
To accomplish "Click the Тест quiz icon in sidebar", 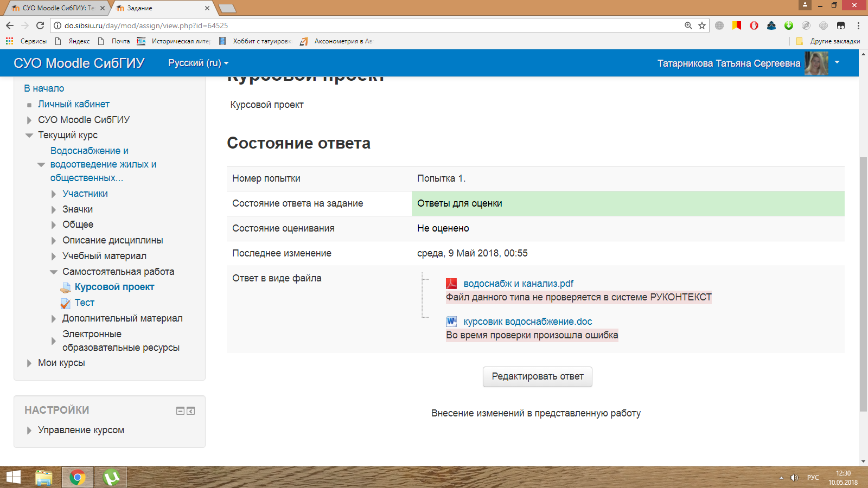I will click(x=66, y=303).
